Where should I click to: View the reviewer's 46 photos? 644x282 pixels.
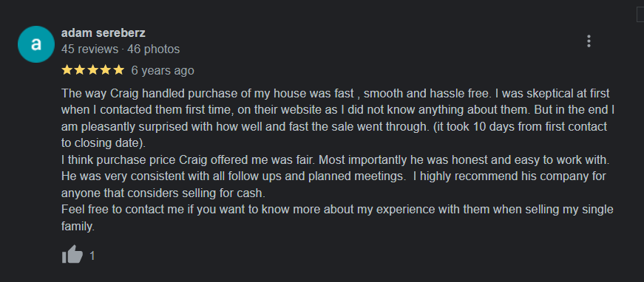pos(154,49)
